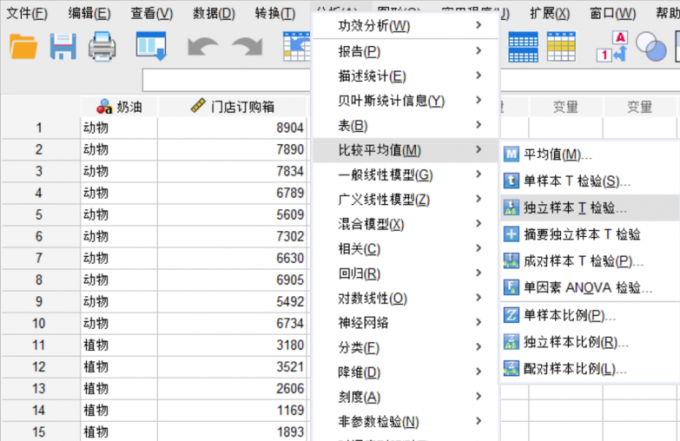Click the overlapping circles toolbar icon

pyautogui.click(x=651, y=46)
